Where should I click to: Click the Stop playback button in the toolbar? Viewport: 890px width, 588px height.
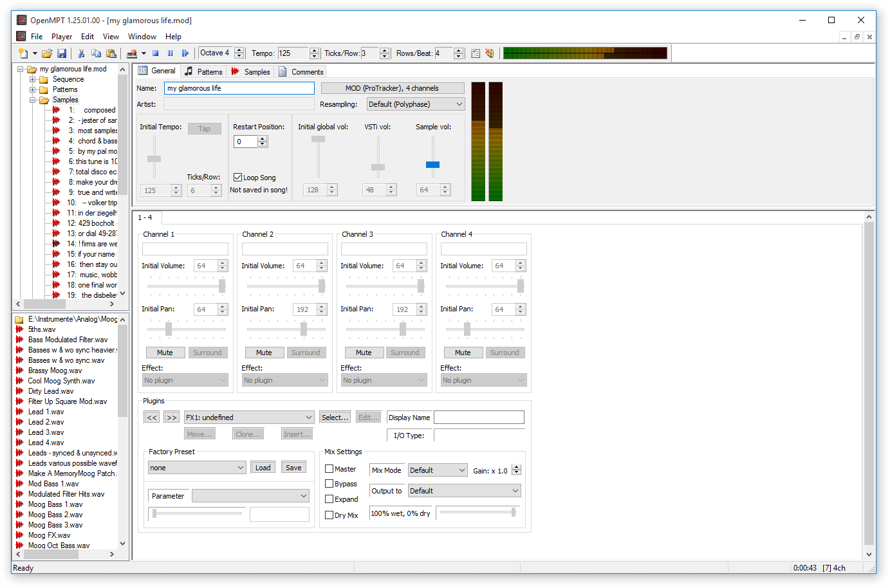155,53
